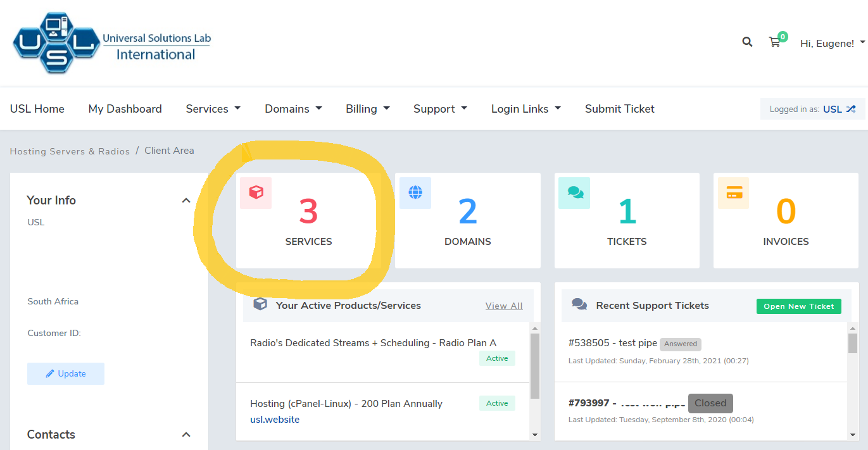Screen dimensions: 868x450
Task: Click the orange Invoices card icon
Action: pyautogui.click(x=734, y=193)
